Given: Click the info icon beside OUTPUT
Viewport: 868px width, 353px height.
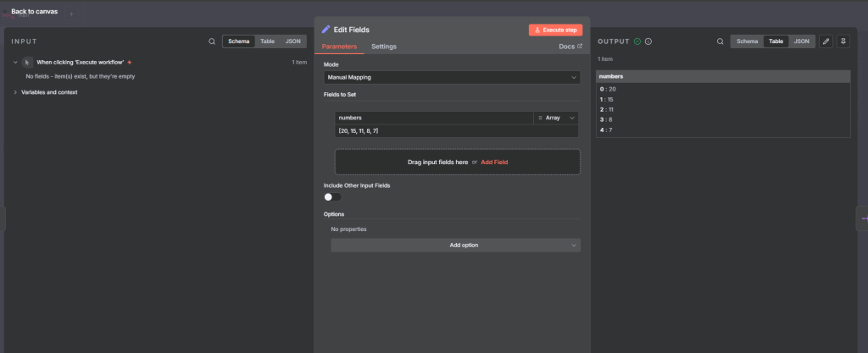Looking at the screenshot, I should point(648,41).
